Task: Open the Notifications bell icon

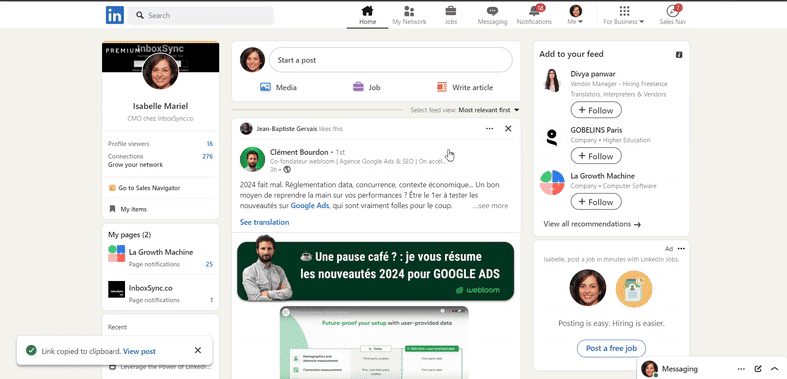Action: (x=534, y=11)
